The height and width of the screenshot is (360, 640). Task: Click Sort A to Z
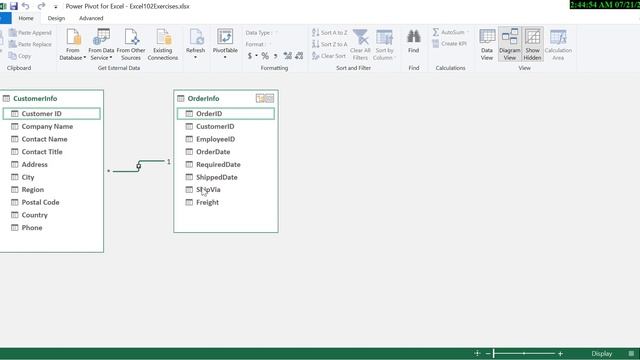pos(330,33)
